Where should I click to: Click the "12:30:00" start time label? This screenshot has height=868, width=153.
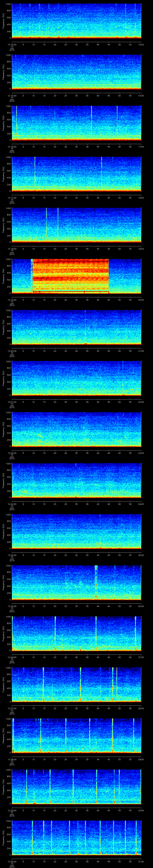pyautogui.click(x=12, y=861)
